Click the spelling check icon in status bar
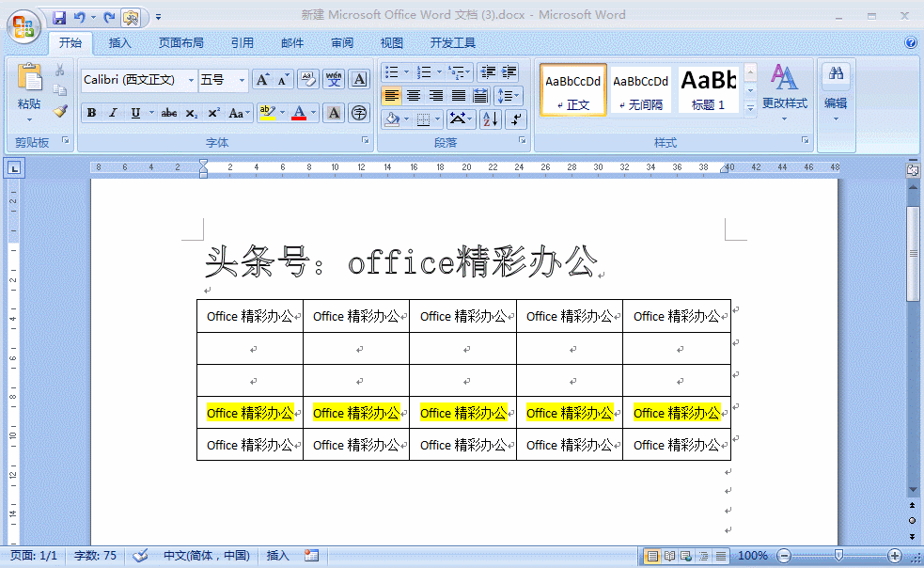Viewport: 924px width, 568px height. (140, 556)
